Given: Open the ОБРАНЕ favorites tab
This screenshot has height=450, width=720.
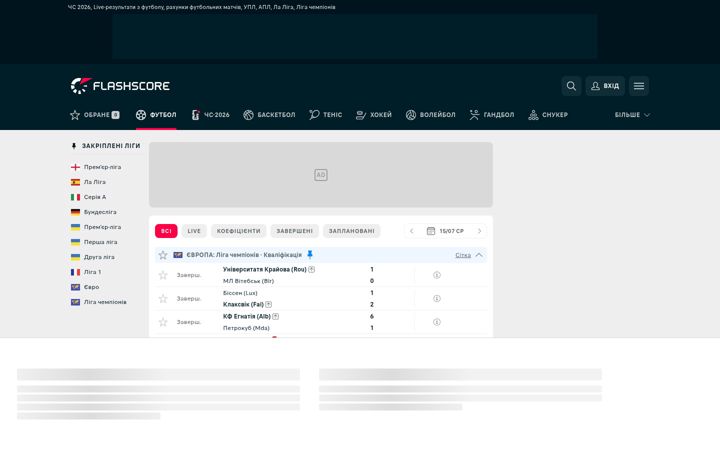Looking at the screenshot, I should point(95,115).
